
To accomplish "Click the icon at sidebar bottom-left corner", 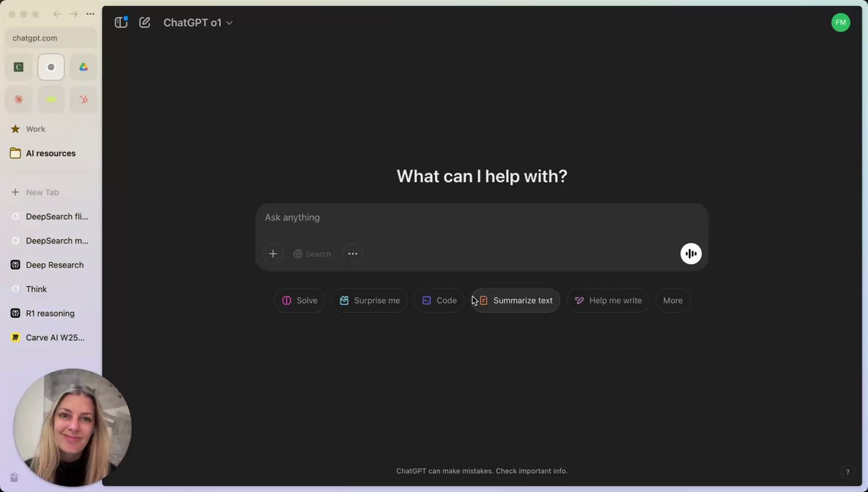I will 14,478.
